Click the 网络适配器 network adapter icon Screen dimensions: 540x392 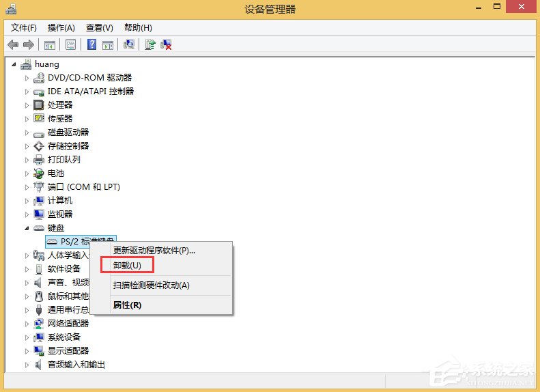click(x=39, y=324)
